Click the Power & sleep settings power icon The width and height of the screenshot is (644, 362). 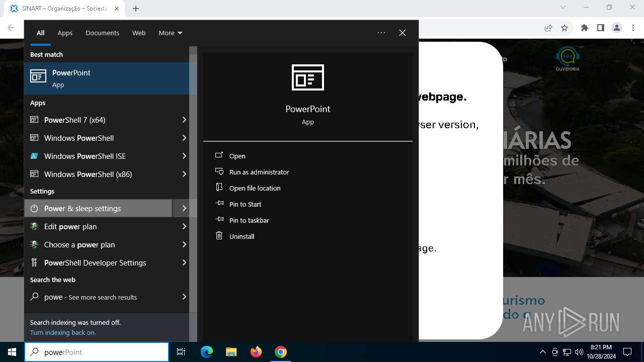pos(34,208)
